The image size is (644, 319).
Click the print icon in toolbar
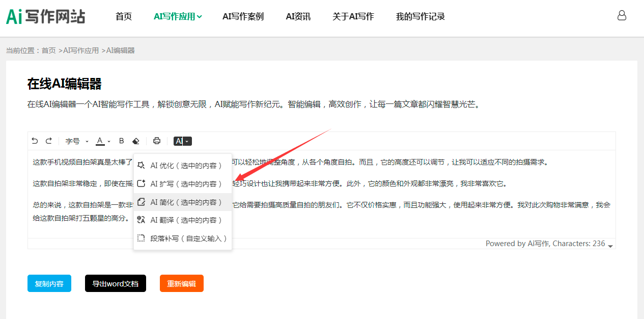[x=157, y=141]
